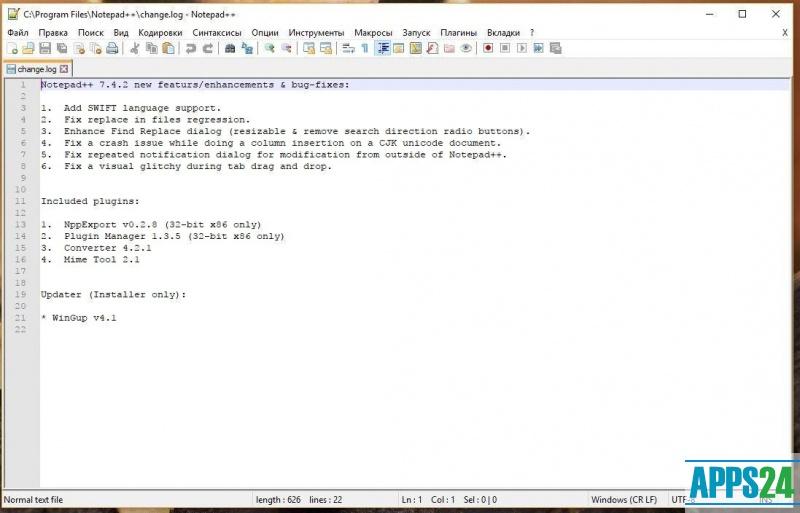800x513 pixels.
Task: Open the Инструменты menu
Action: pyautogui.click(x=316, y=33)
